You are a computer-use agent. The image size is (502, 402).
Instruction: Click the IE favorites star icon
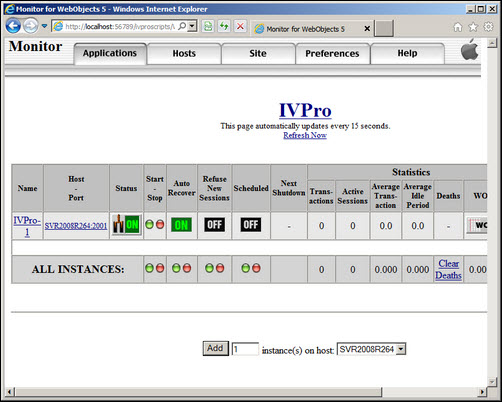473,27
